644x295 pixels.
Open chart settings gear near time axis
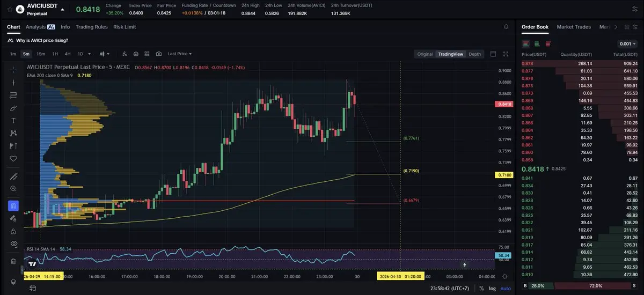[x=504, y=276]
